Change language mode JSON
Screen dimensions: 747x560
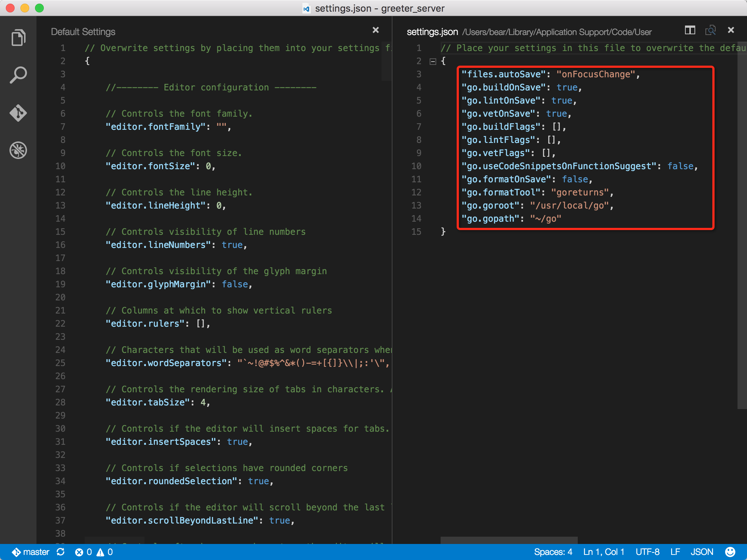(702, 552)
